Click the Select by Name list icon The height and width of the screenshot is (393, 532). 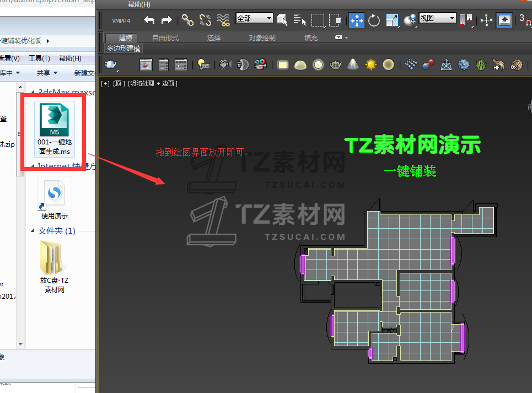click(x=300, y=20)
